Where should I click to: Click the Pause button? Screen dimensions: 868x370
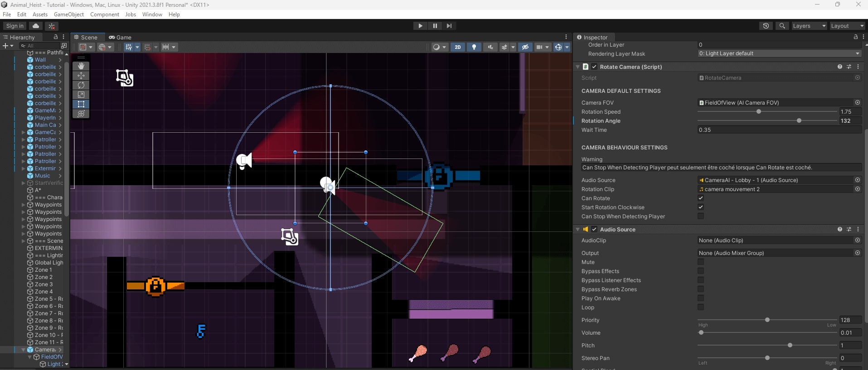(435, 26)
